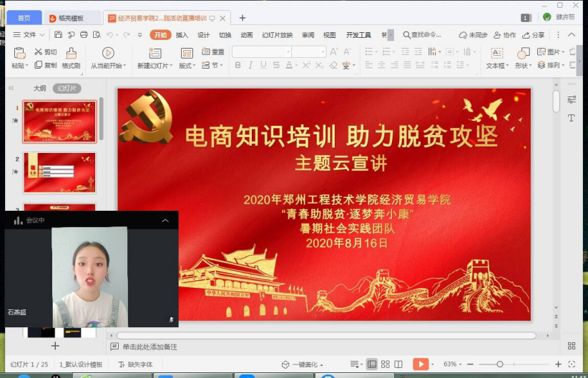The image size is (588, 378).
Task: Click the 排列 arrange layers icon
Action: tap(541, 65)
